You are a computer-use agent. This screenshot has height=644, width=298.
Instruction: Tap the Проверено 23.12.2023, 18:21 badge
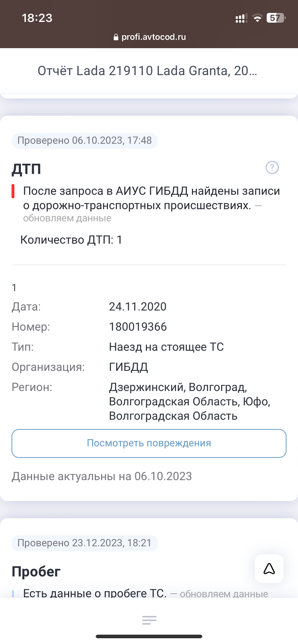pyautogui.click(x=85, y=543)
